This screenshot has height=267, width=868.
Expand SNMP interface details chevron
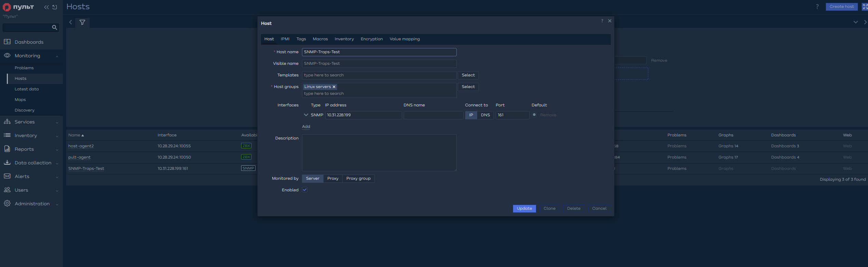click(x=306, y=115)
